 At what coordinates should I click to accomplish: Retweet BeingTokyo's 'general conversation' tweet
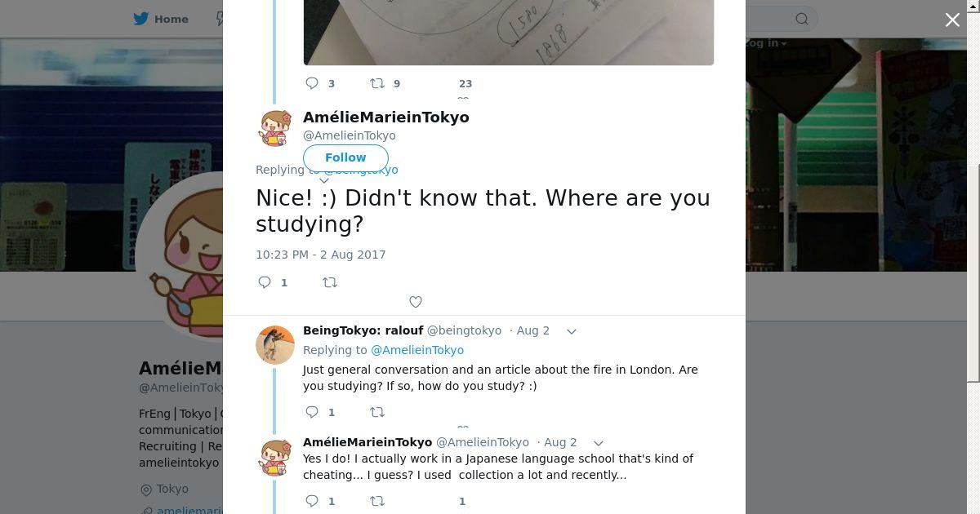377,412
